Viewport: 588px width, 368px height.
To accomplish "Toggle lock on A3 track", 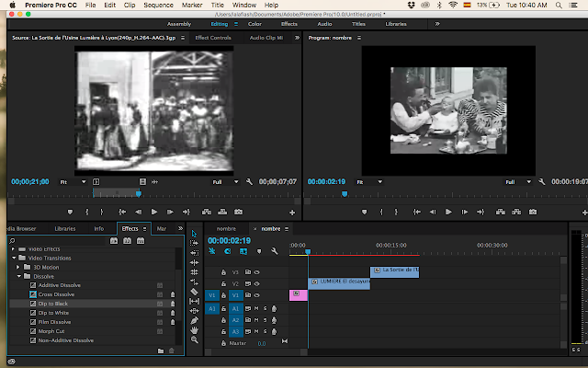I will point(223,332).
